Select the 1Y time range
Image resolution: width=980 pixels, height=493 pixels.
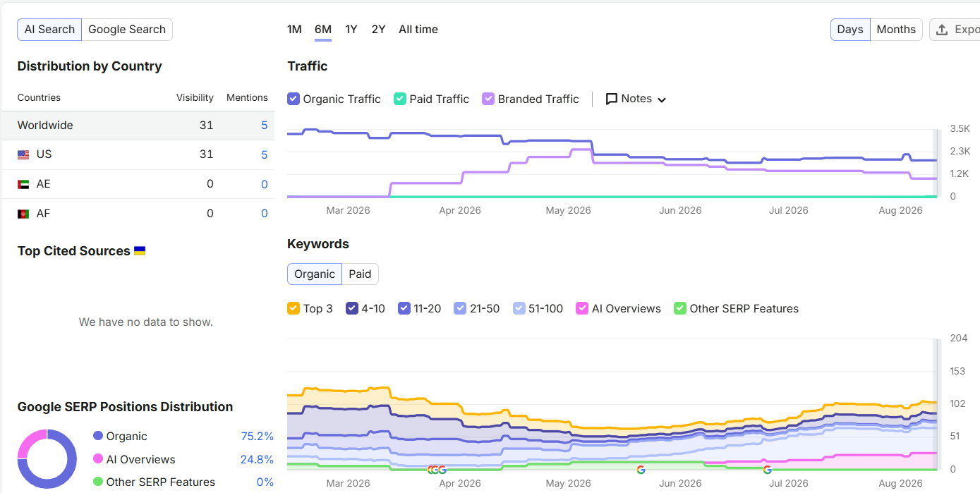click(351, 30)
